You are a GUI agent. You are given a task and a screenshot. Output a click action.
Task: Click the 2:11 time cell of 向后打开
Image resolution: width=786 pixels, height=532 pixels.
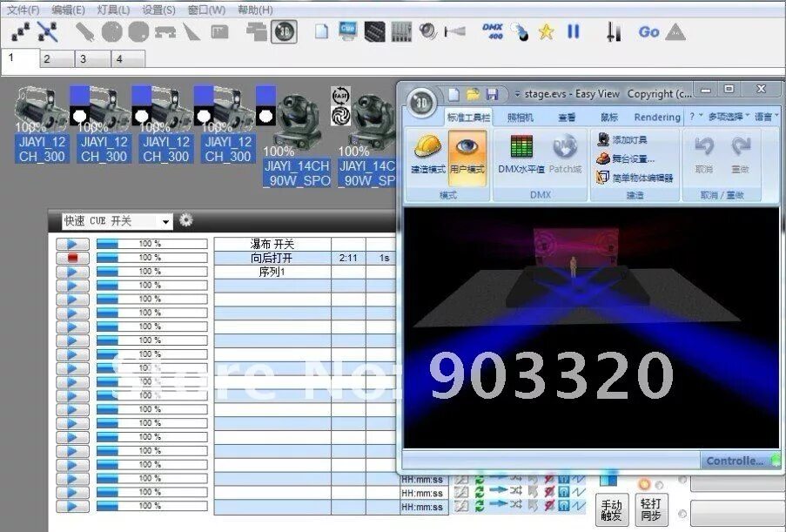coord(348,258)
